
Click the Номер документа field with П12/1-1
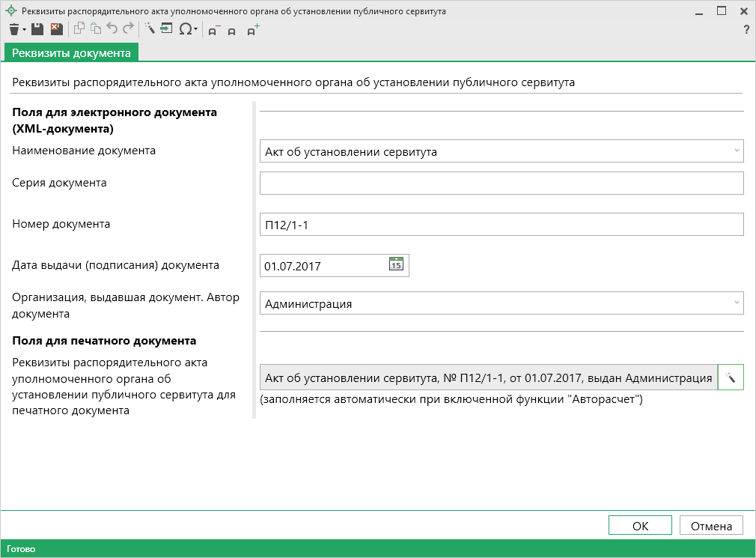[x=501, y=224]
